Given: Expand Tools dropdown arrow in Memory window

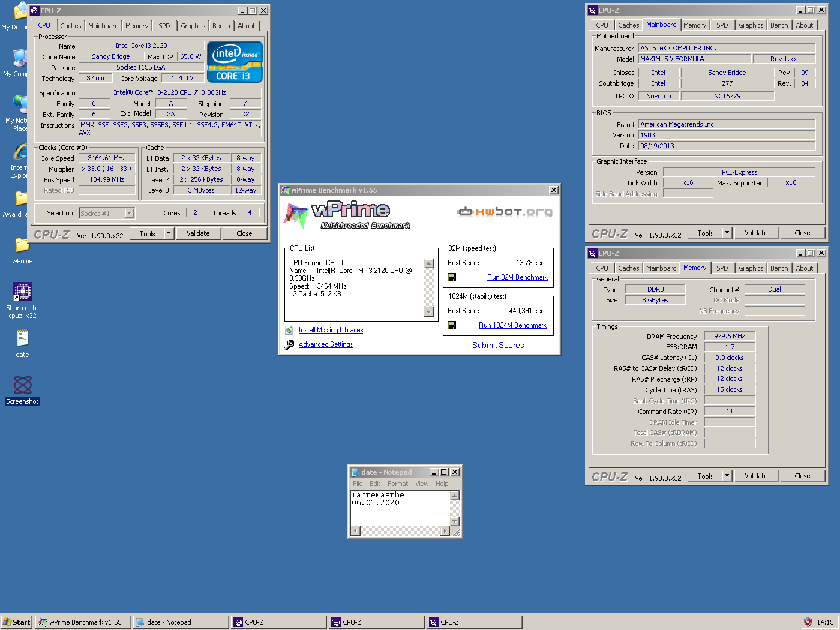Looking at the screenshot, I should click(727, 476).
